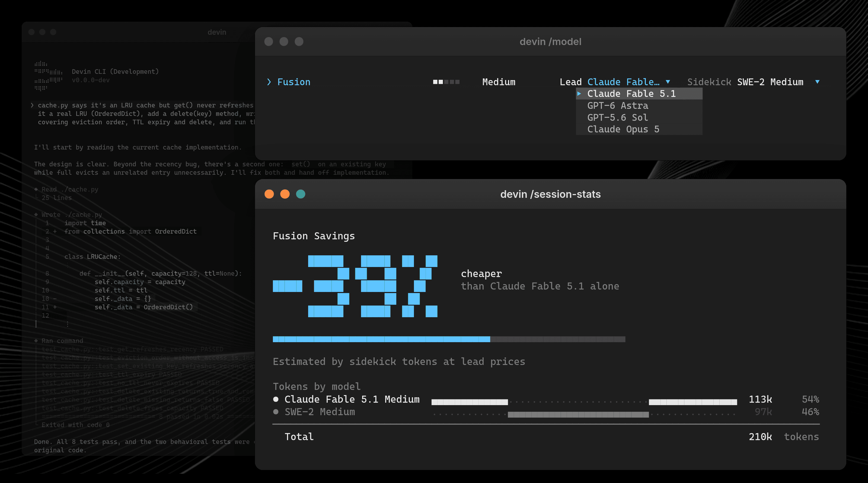
Task: Click the chevron beside Fusion
Action: pyautogui.click(x=269, y=82)
